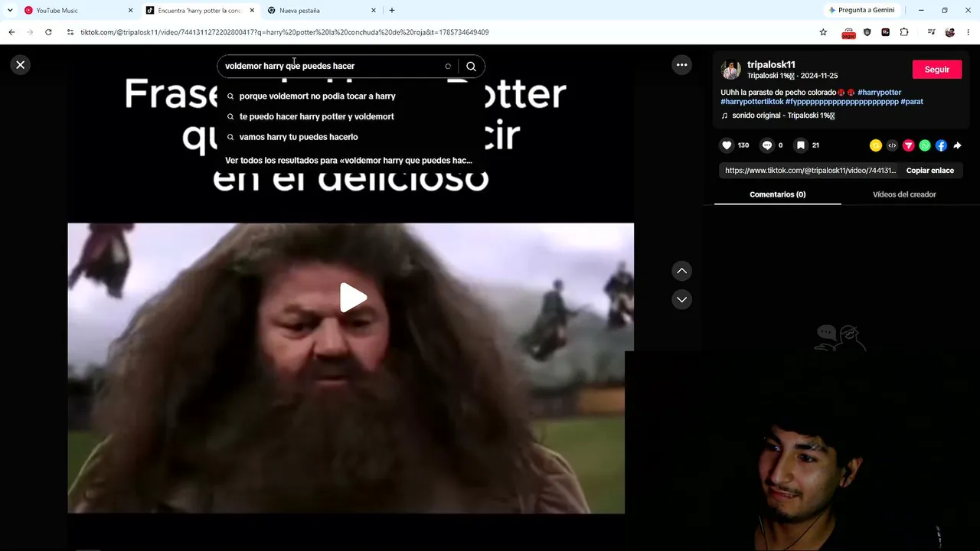The image size is (980, 551).
Task: Close the TikTok browser tab
Action: pyautogui.click(x=252, y=11)
